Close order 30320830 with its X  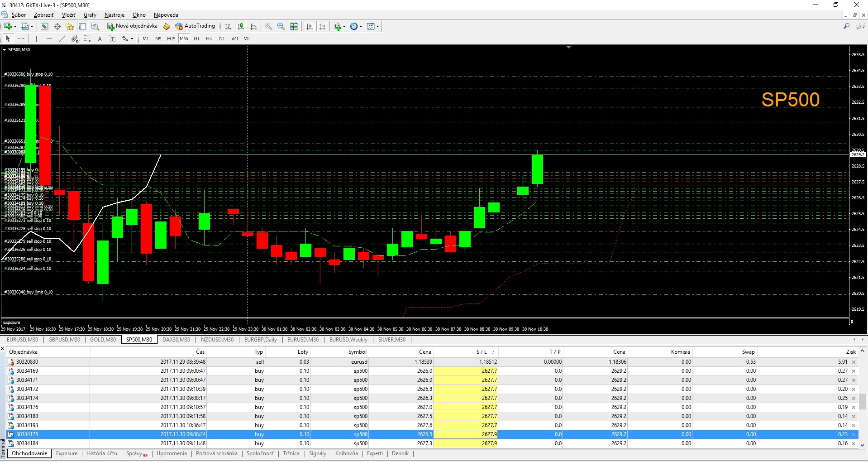[854, 362]
